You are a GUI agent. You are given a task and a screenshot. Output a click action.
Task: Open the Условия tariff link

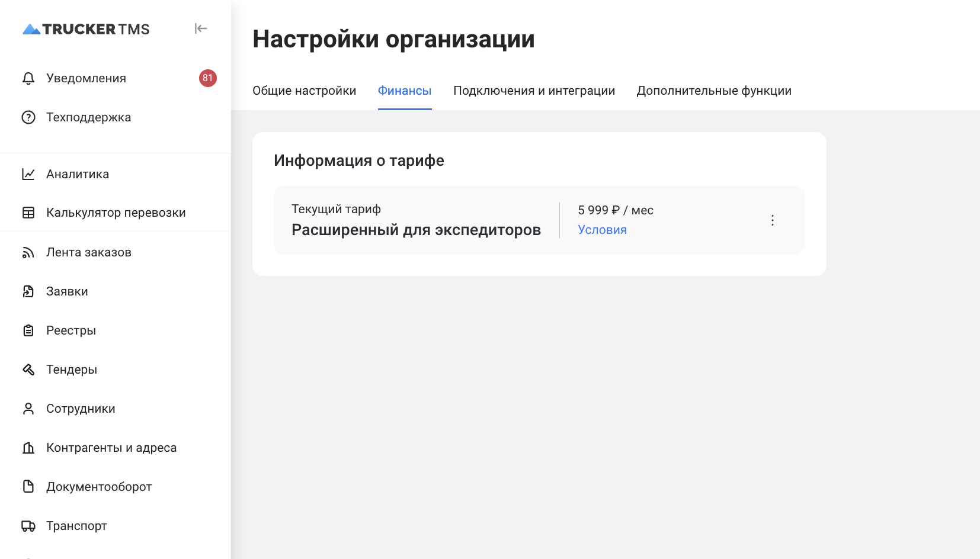point(602,230)
